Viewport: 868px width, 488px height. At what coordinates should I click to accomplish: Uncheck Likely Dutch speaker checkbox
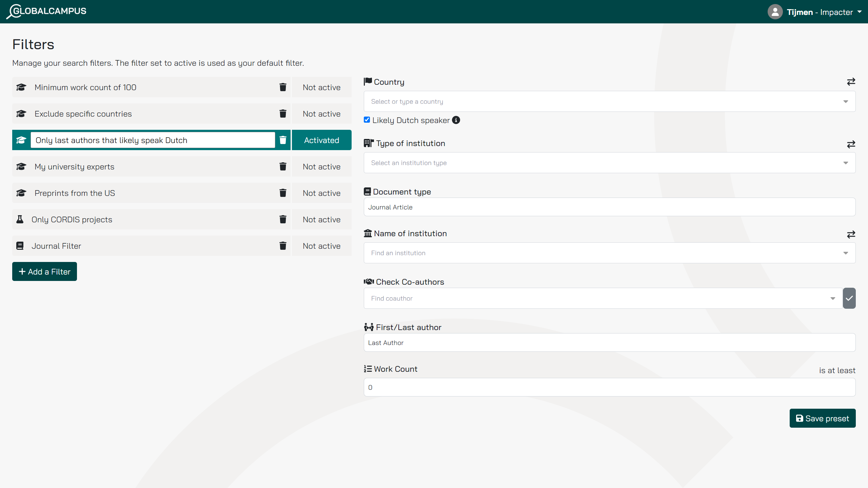367,120
